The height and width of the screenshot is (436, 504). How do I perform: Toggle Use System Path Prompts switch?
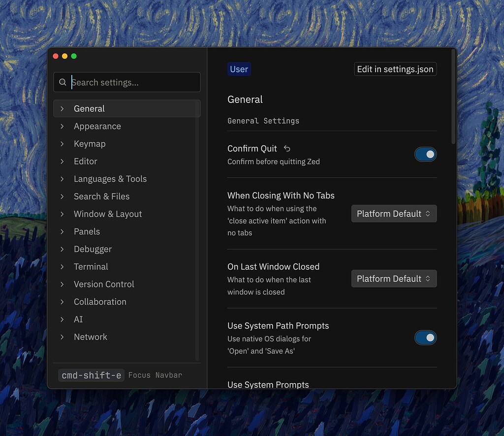click(425, 337)
